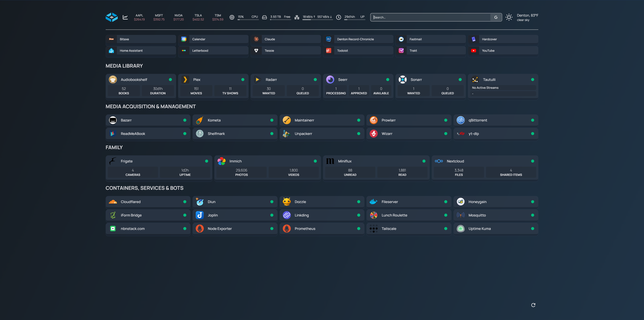Click the Homepage logo at top left

coord(112,17)
